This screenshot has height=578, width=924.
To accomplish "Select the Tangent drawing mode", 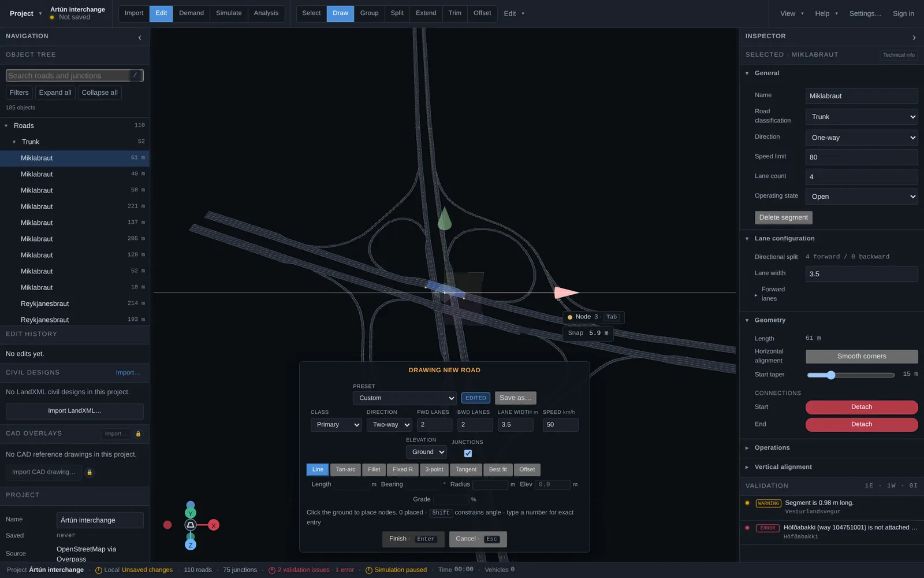I will pos(466,470).
